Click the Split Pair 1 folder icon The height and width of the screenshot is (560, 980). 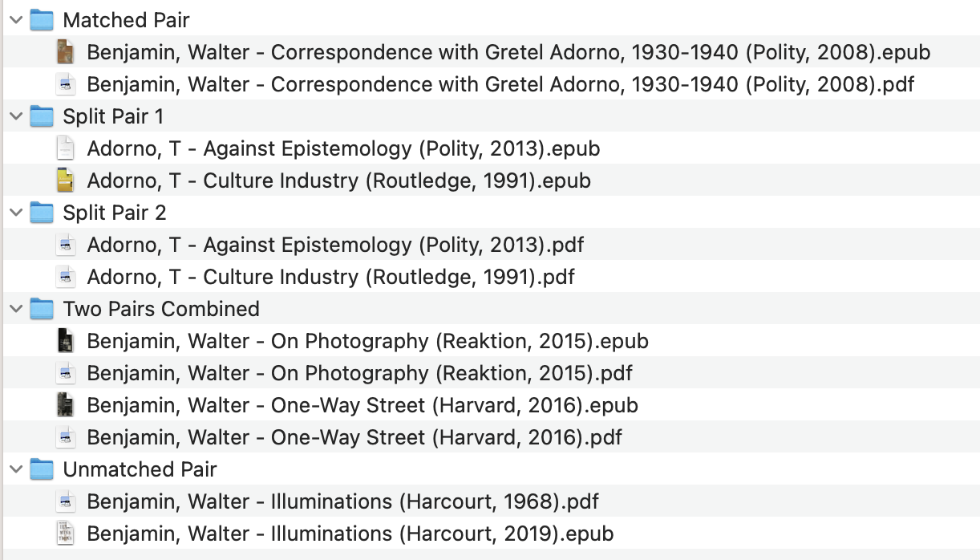pyautogui.click(x=42, y=116)
